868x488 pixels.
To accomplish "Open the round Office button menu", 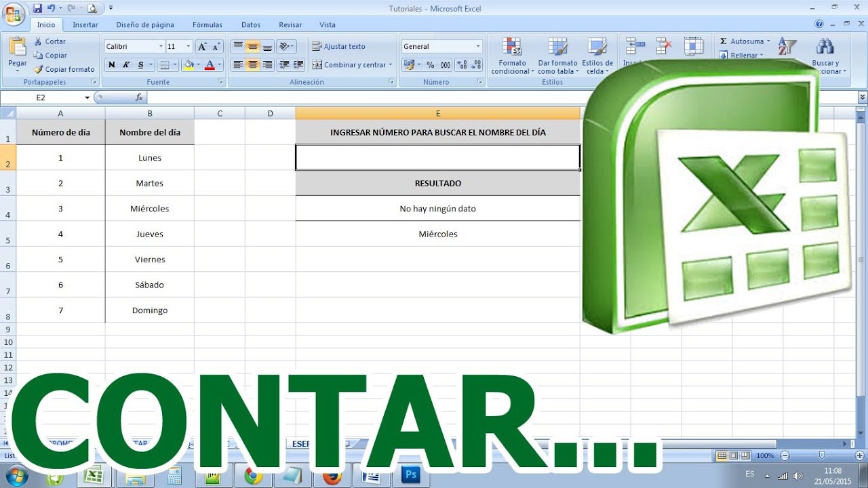I will point(14,14).
